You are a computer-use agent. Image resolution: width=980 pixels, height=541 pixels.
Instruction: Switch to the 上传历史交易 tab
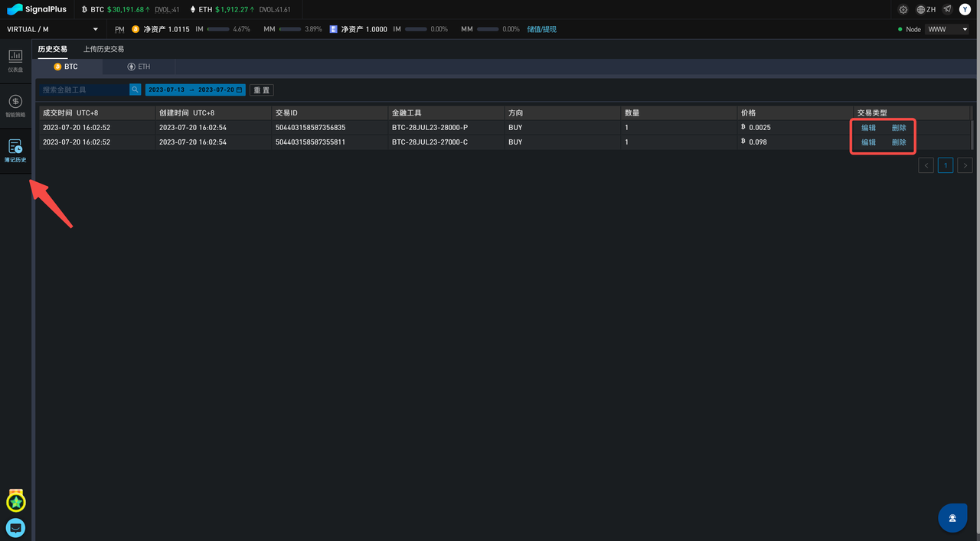103,49
